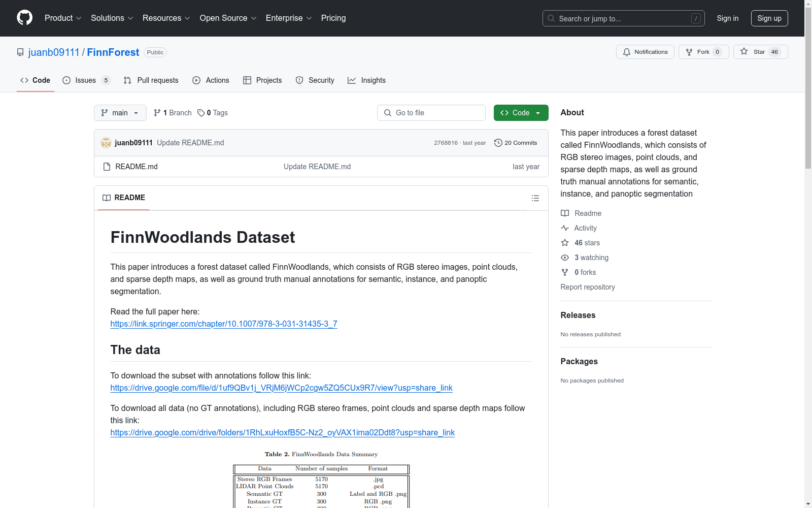The width and height of the screenshot is (812, 508).
Task: Click the Public visibility badge
Action: pos(155,52)
